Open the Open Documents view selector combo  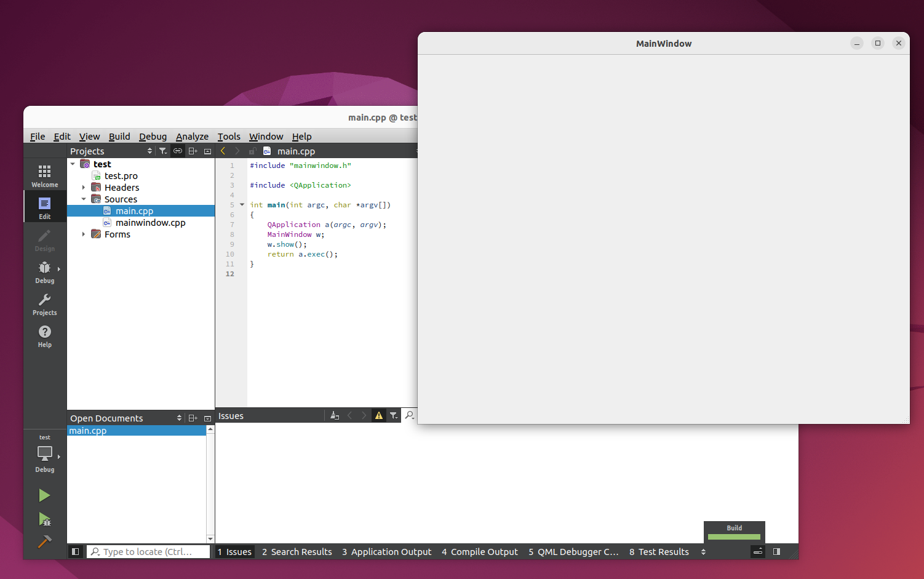tap(126, 418)
